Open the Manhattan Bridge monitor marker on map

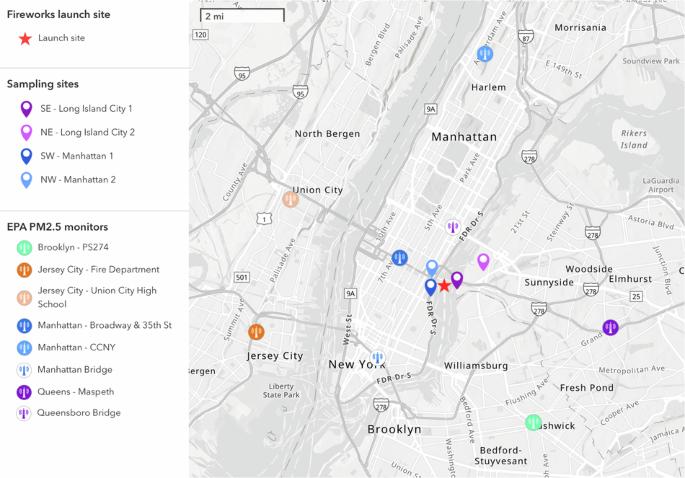pyautogui.click(x=377, y=358)
